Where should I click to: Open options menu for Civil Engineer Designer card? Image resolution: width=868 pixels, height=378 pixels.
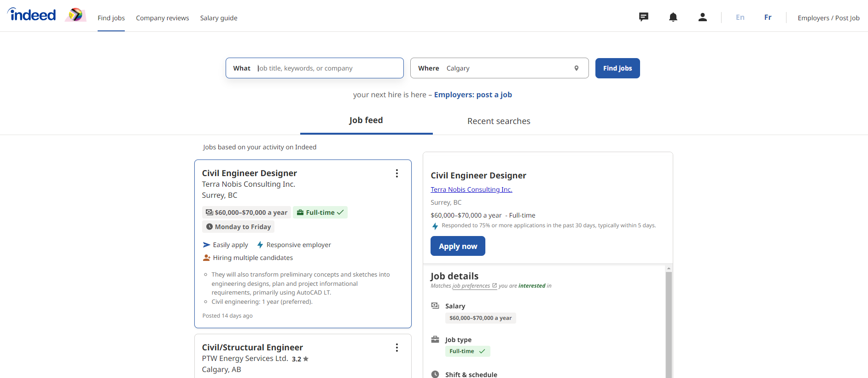point(397,173)
